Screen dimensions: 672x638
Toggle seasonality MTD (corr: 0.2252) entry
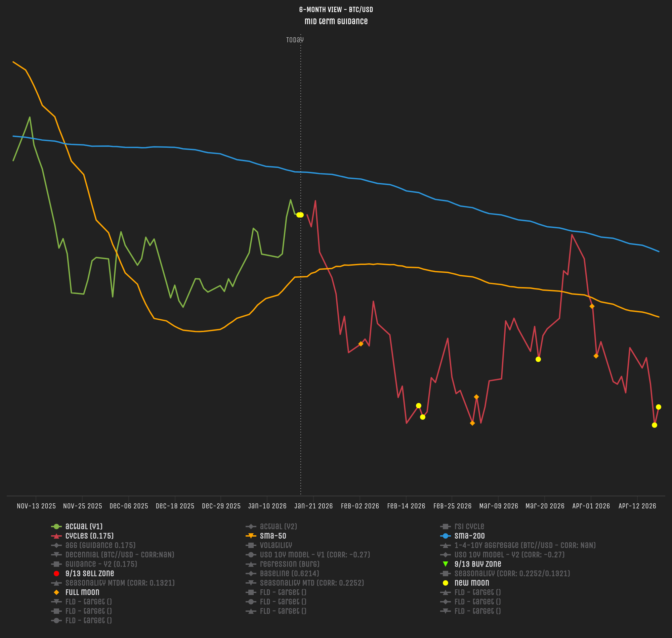click(312, 583)
